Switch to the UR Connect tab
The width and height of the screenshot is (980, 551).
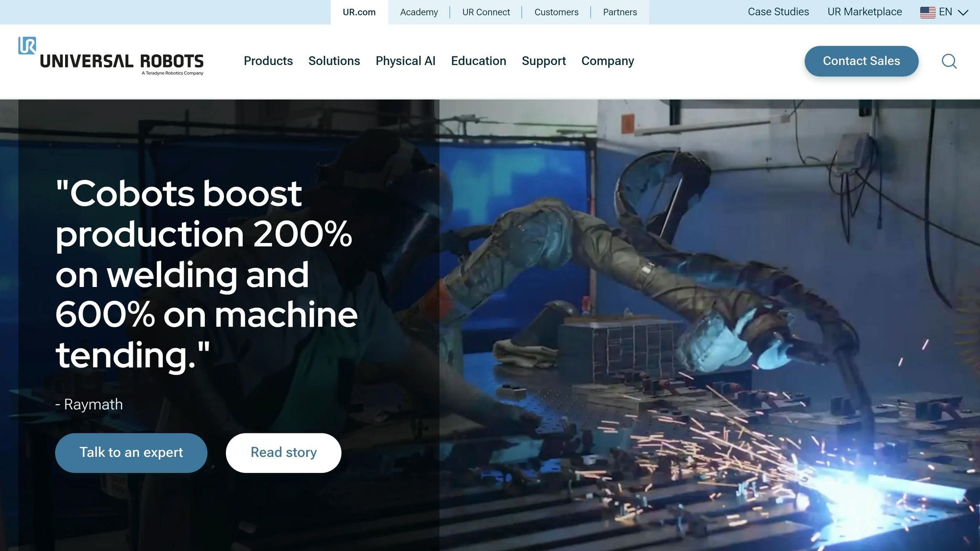click(486, 12)
